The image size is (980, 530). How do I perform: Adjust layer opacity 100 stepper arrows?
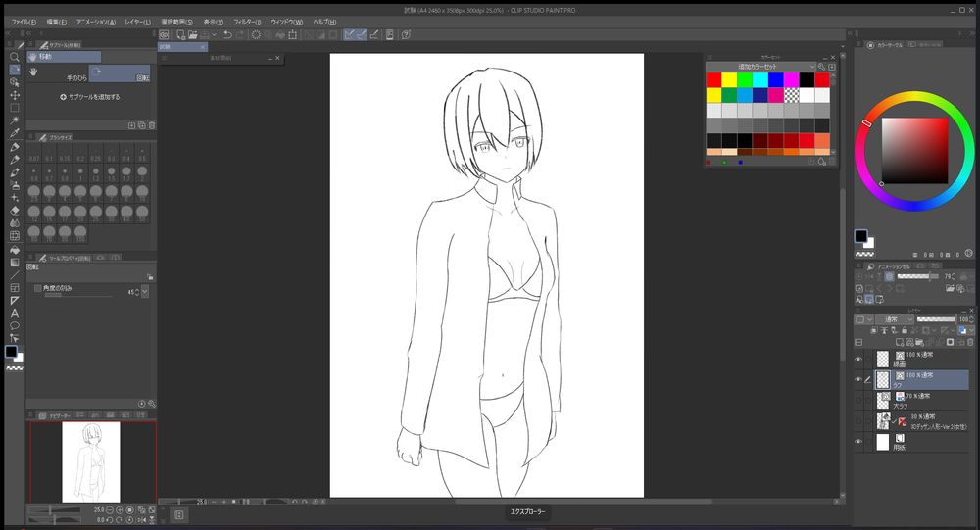coord(971,319)
